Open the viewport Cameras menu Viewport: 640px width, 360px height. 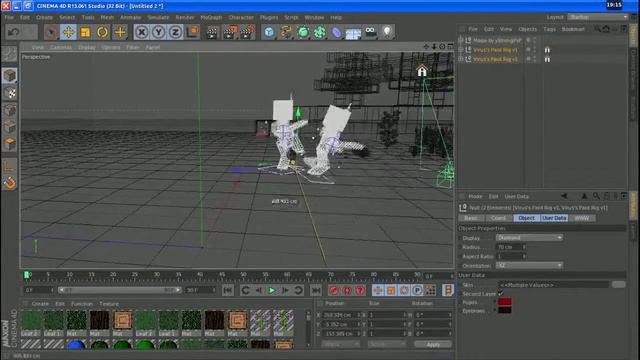[60, 47]
